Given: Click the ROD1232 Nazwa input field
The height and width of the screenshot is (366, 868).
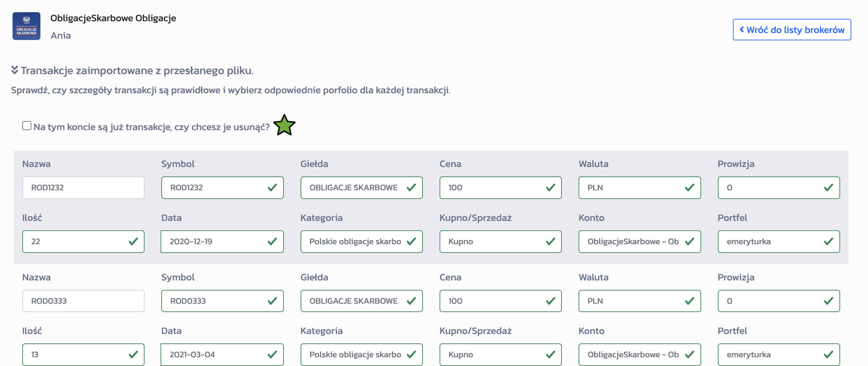Looking at the screenshot, I should click(83, 188).
